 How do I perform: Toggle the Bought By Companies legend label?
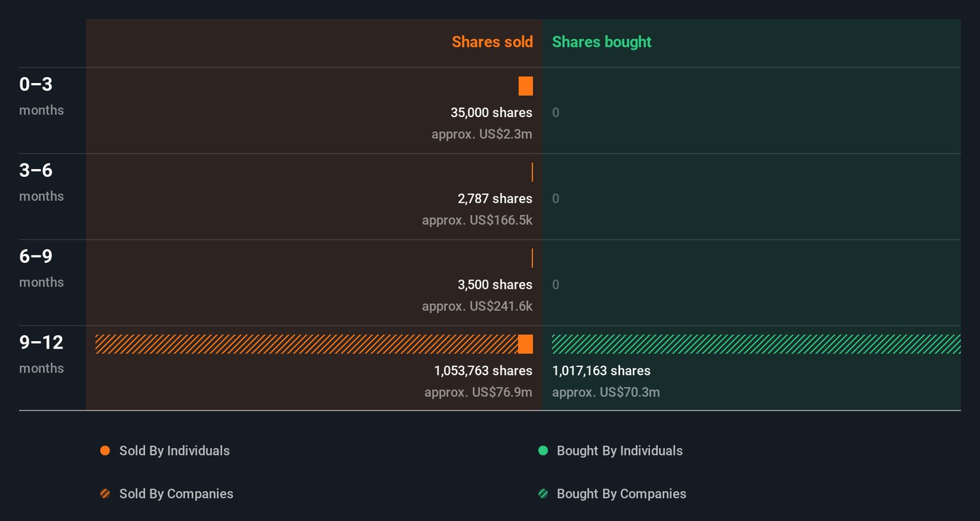pyautogui.click(x=621, y=494)
